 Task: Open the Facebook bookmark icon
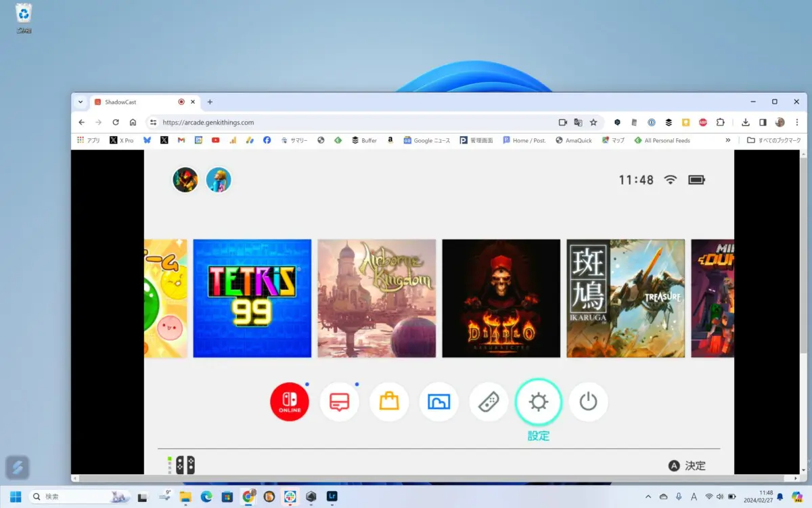coord(267,140)
